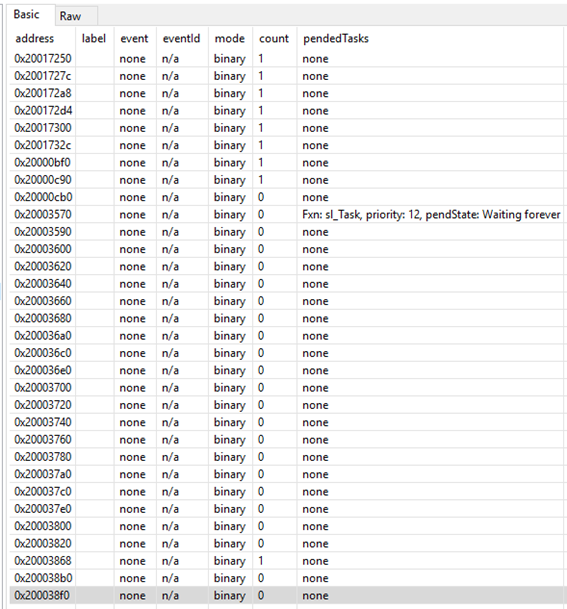Select row with address 0x200036c0

[287, 353]
